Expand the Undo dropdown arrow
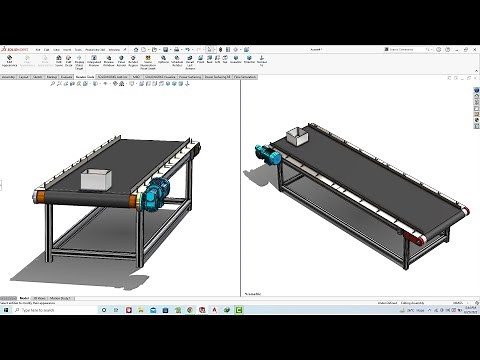The image size is (480, 360). (x=192, y=49)
